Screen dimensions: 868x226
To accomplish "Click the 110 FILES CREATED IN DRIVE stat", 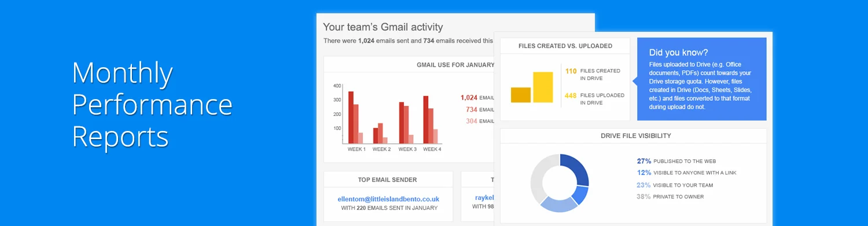I will click(x=593, y=74).
